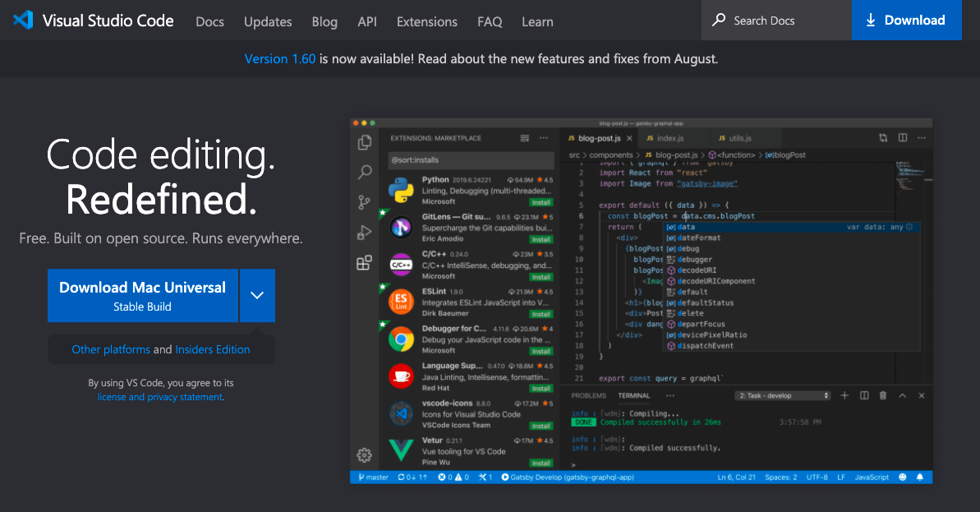Install the C/C++ extension
Viewport: 980px width, 512px height.
point(541,277)
